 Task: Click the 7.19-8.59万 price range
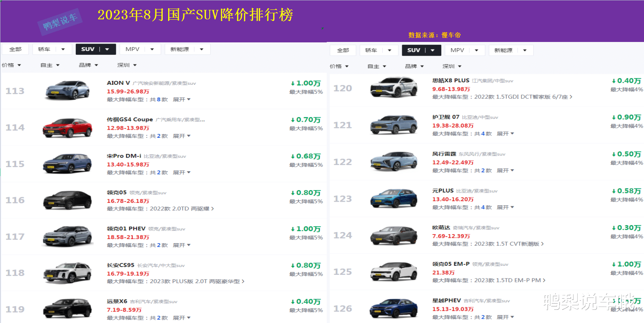click(124, 310)
